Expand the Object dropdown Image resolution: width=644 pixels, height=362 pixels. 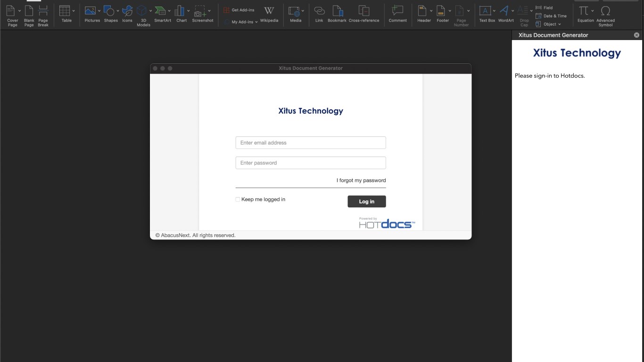(560, 25)
